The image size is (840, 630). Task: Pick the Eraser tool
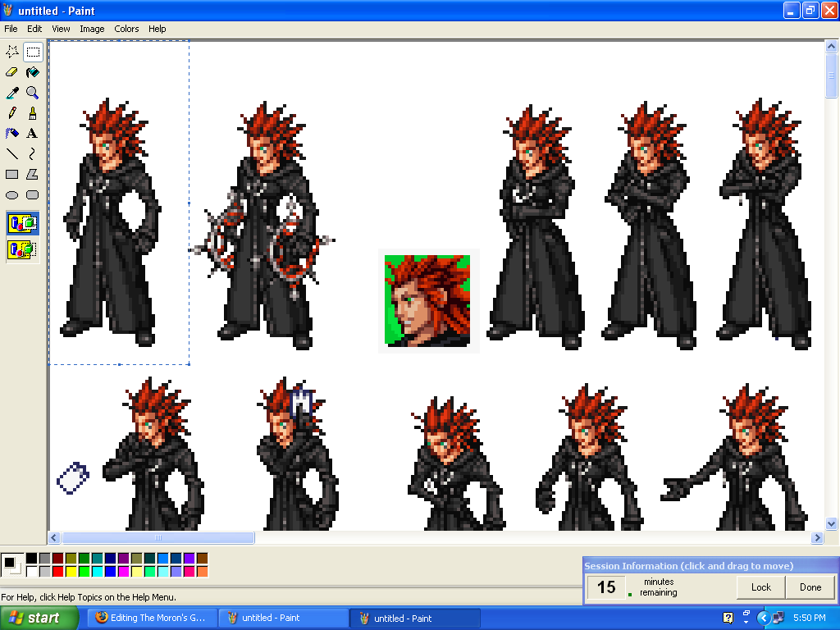pyautogui.click(x=12, y=72)
